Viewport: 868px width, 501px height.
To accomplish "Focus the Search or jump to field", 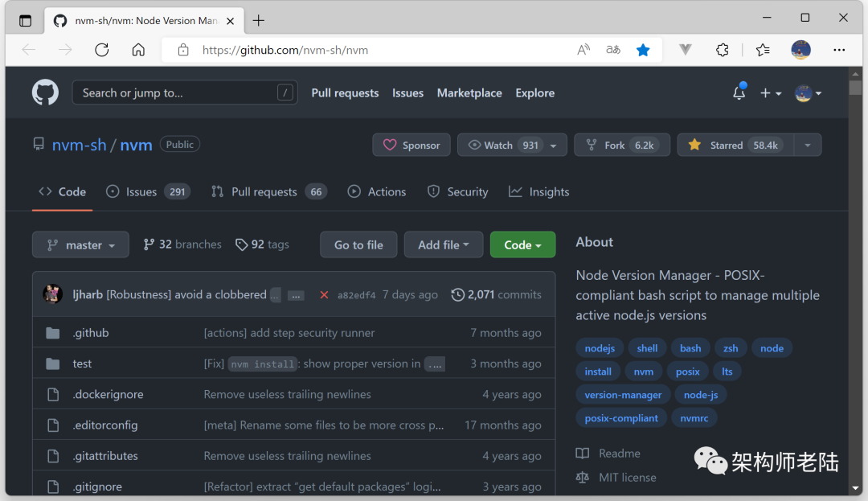I will [x=185, y=92].
